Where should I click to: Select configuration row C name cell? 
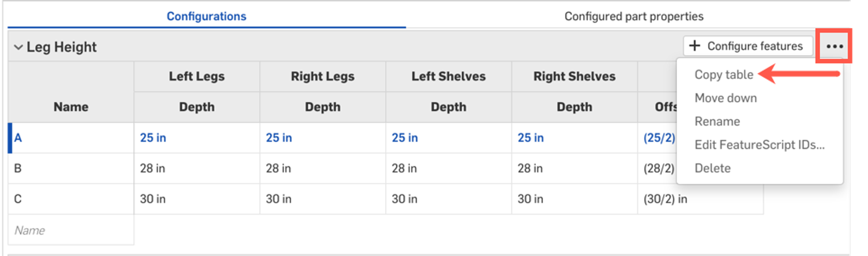click(71, 199)
